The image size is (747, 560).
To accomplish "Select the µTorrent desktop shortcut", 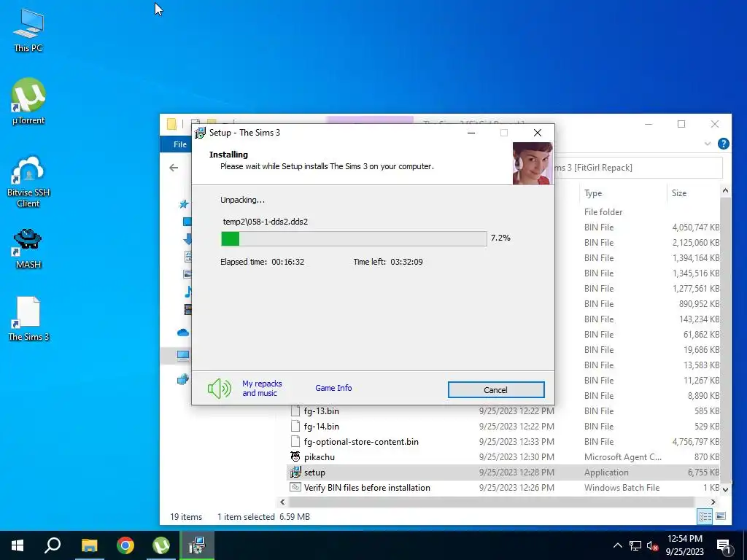I will (28, 101).
